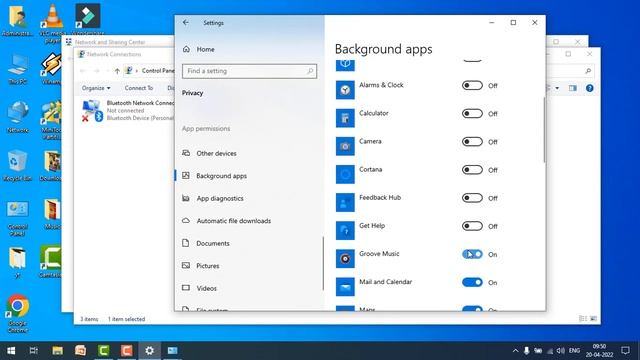Click up arrow in Network Connections window
This screenshot has height=360, width=640.
click(117, 71)
